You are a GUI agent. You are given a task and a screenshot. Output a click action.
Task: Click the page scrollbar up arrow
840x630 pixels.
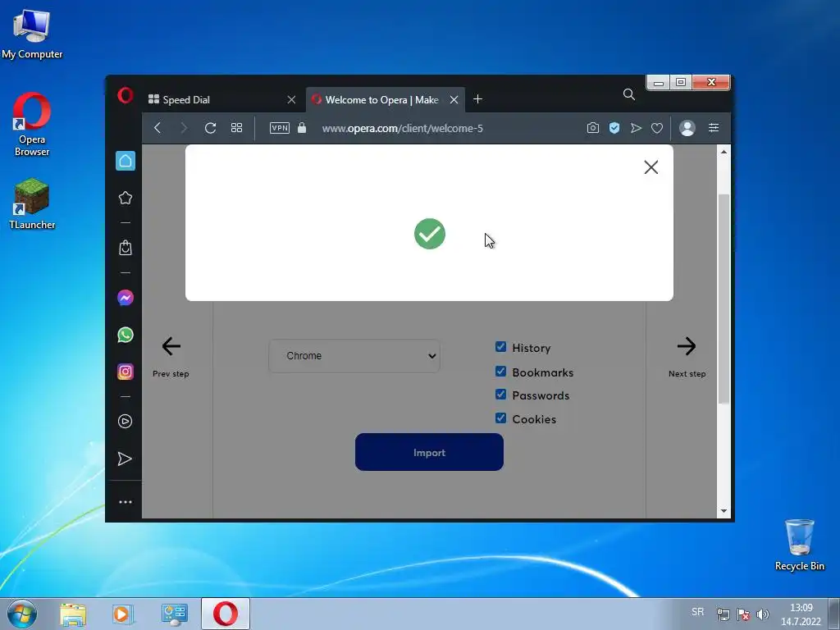click(724, 152)
